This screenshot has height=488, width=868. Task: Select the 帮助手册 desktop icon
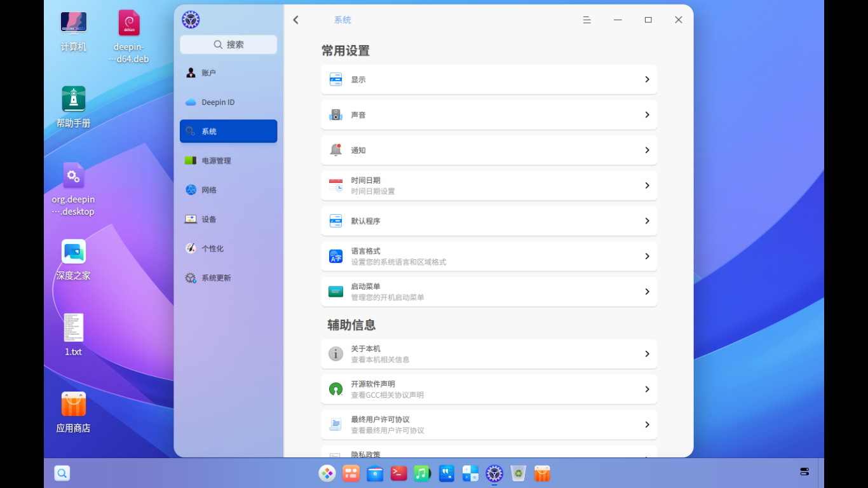[x=73, y=107]
